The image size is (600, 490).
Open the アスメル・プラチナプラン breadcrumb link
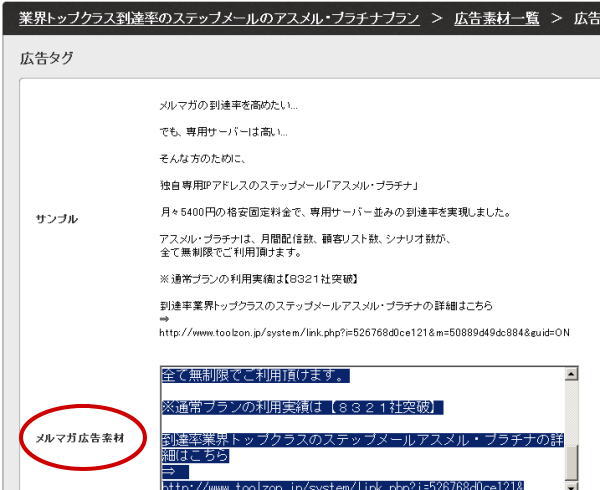219,18
